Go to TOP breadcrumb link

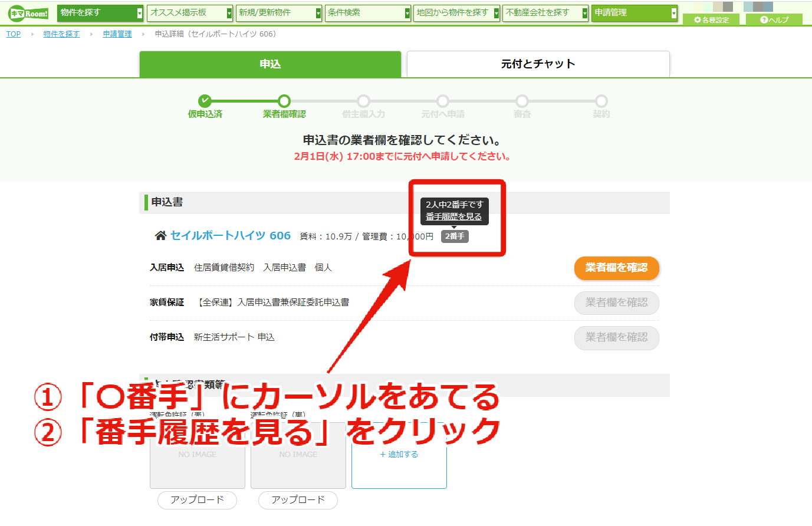tap(13, 34)
